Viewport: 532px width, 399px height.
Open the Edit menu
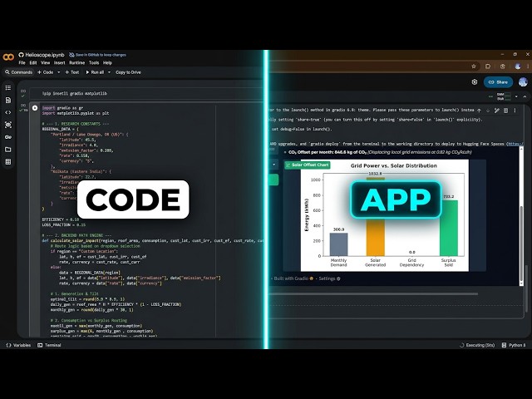33,63
